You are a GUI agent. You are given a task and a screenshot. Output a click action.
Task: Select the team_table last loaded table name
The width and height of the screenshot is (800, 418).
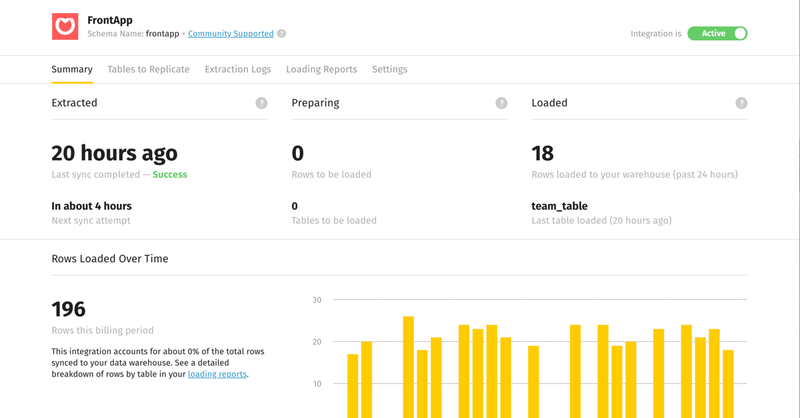559,206
